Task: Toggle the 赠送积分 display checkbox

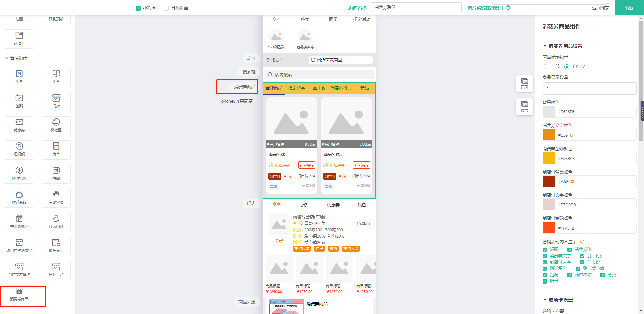Action: (545, 269)
